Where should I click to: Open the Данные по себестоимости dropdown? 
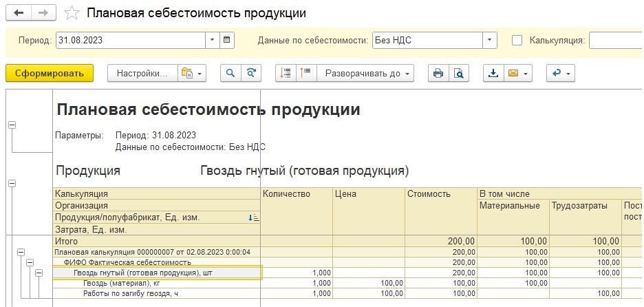489,40
